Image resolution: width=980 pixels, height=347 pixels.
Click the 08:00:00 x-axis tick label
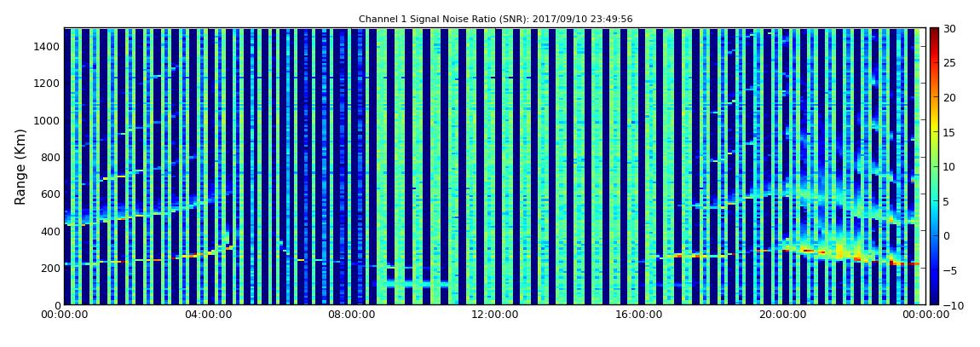pos(351,315)
